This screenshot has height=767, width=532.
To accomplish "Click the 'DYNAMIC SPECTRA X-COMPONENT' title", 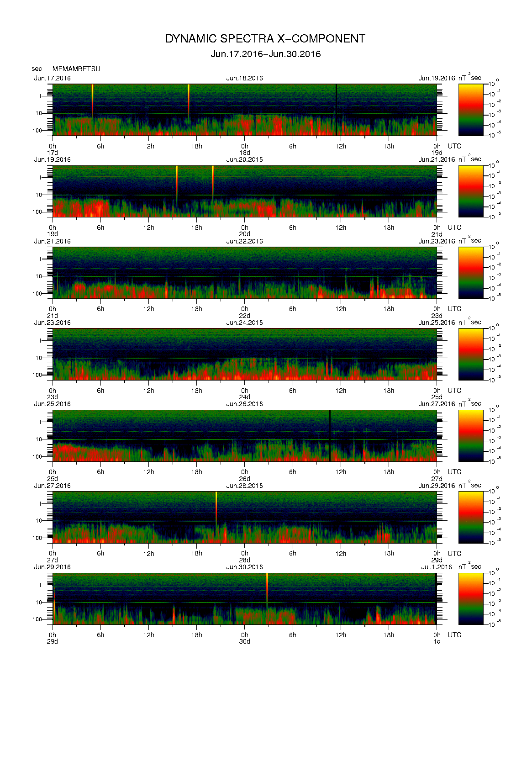I will (265, 39).
